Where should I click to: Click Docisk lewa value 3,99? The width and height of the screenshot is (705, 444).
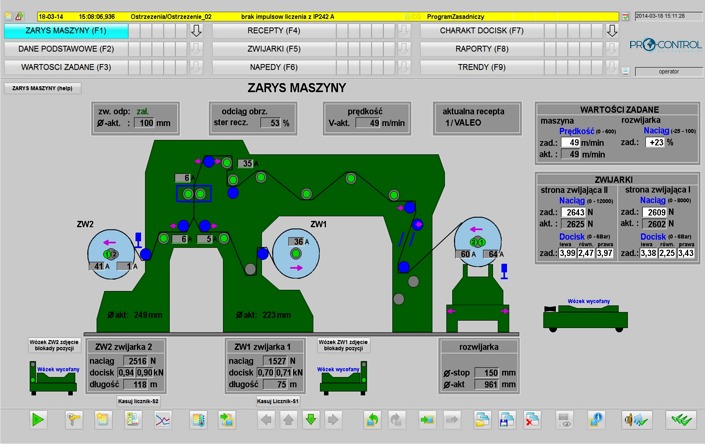pos(567,253)
